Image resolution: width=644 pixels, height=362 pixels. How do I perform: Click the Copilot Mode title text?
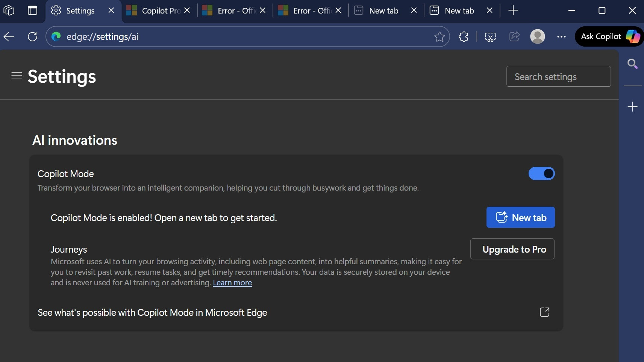click(66, 174)
